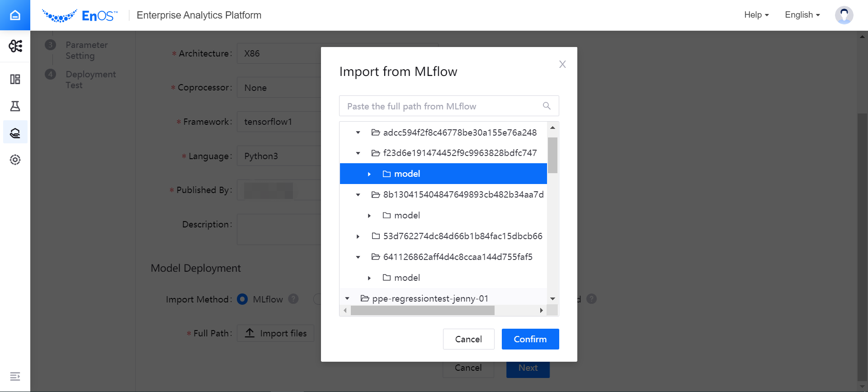Click folder icon of 53d762274dc84d66b1b84fac15dbcb66
868x392 pixels.
coord(376,236)
